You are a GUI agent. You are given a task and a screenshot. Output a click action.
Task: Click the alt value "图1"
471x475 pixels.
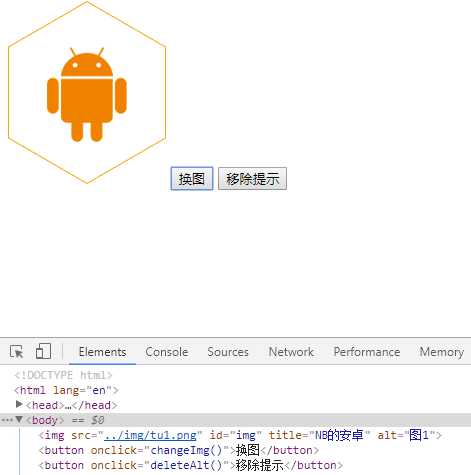tap(419, 435)
